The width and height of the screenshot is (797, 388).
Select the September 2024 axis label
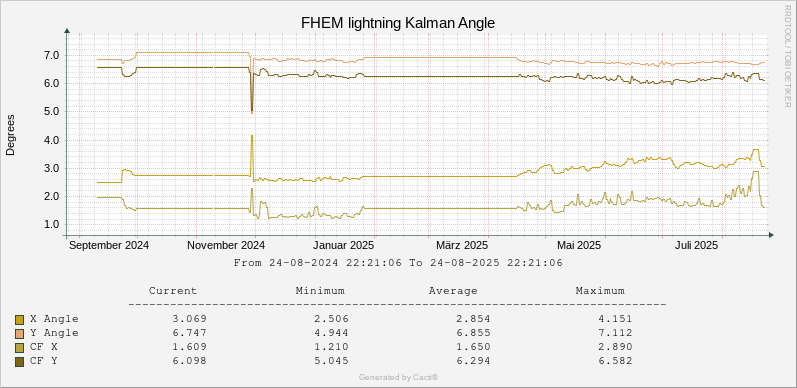point(109,245)
